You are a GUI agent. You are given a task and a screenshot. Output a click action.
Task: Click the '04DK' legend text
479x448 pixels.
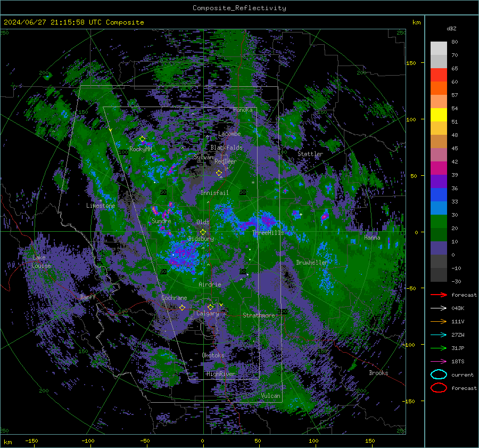(x=458, y=308)
